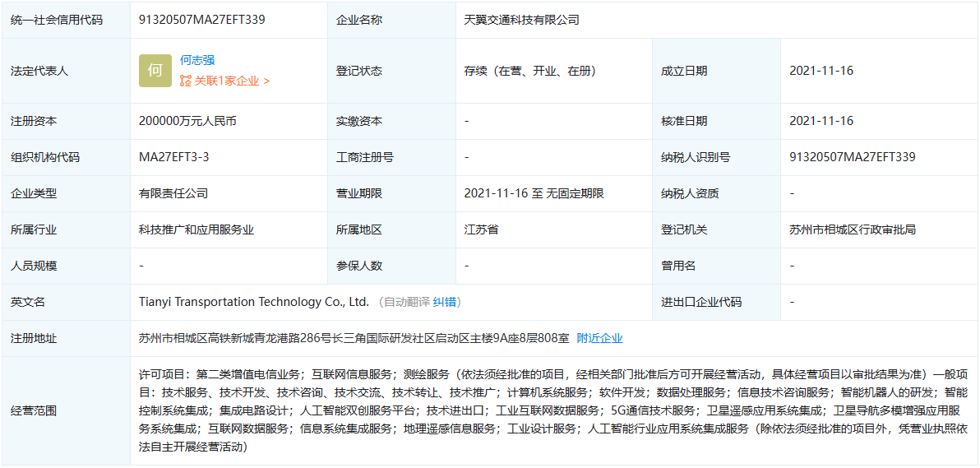
Task: Click the 核准日期 label
Action: 684,121
